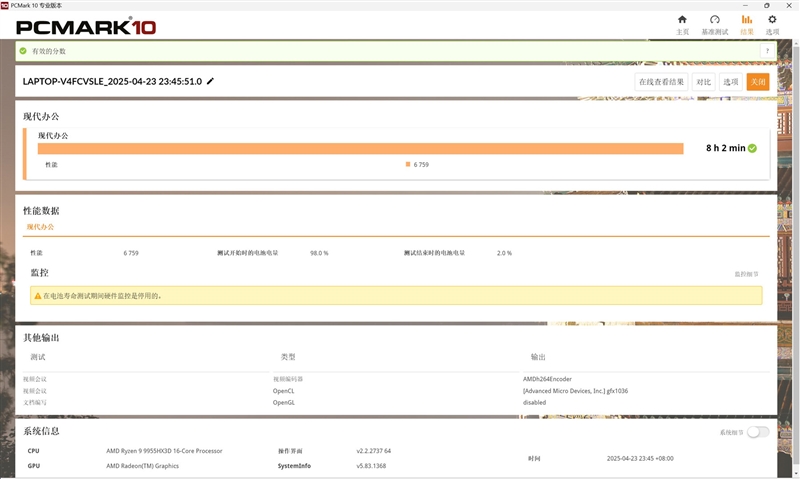
Task: Click the 98.0 % starting battery value
Action: coord(319,253)
